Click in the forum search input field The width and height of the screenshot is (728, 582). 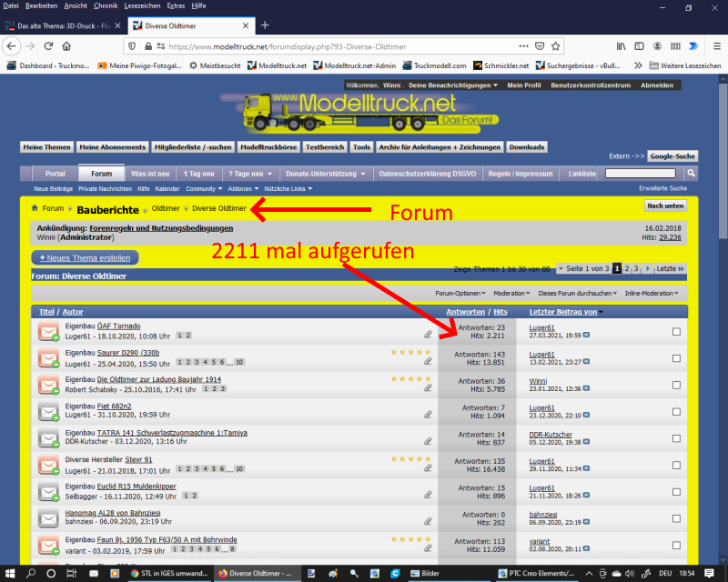click(641, 173)
